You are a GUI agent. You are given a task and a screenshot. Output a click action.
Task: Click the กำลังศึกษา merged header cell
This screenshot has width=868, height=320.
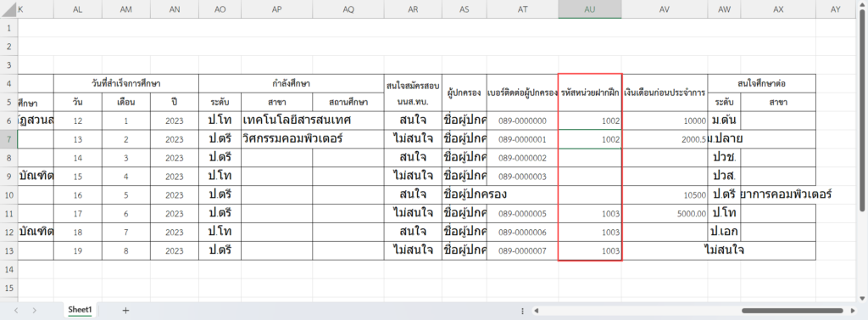pos(292,84)
